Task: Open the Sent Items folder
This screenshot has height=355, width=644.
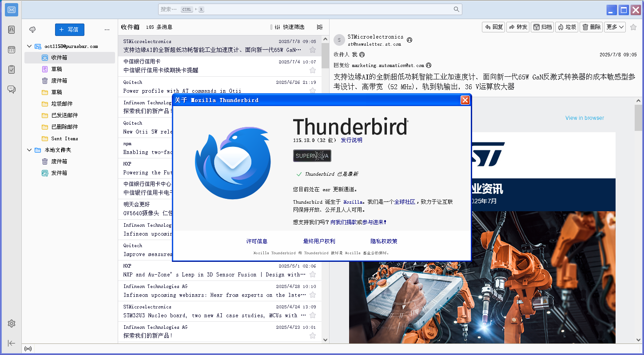Action: (70, 138)
